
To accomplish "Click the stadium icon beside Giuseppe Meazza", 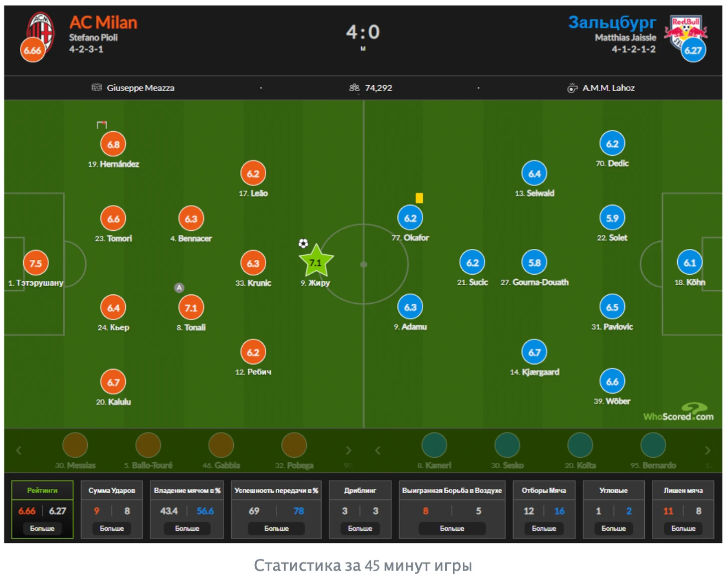I will click(97, 88).
